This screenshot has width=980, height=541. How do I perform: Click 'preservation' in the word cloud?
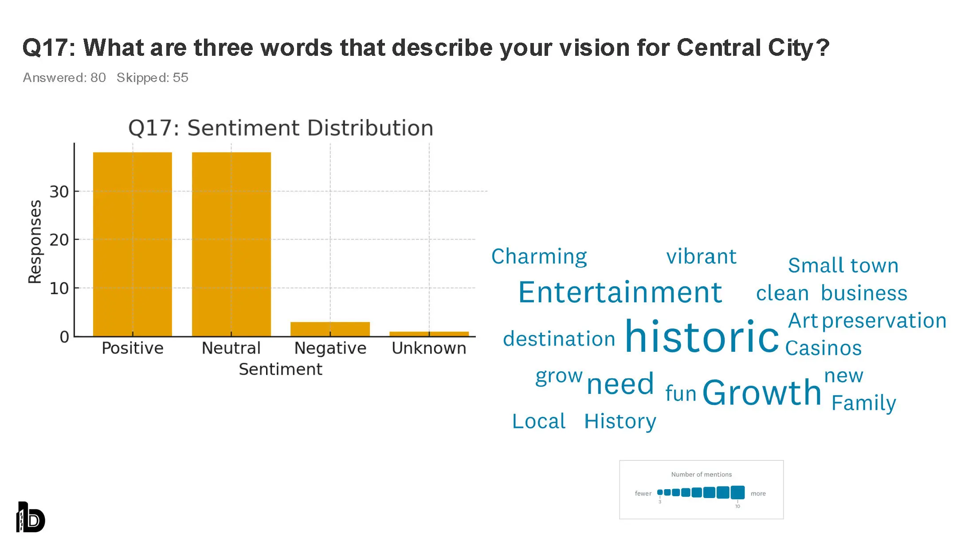[884, 320]
